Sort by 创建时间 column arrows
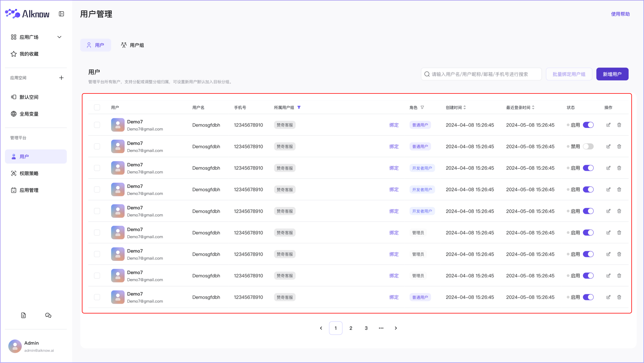The height and width of the screenshot is (363, 644). (x=465, y=107)
